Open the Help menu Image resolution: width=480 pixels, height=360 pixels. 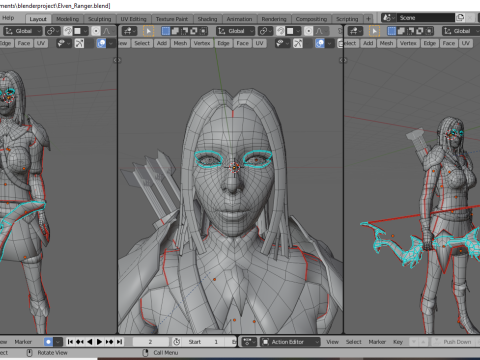tap(8, 18)
